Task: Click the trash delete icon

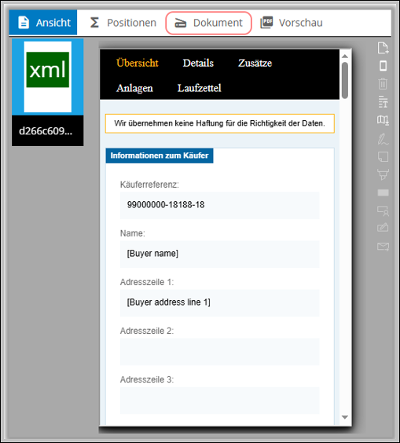Action: (x=383, y=84)
